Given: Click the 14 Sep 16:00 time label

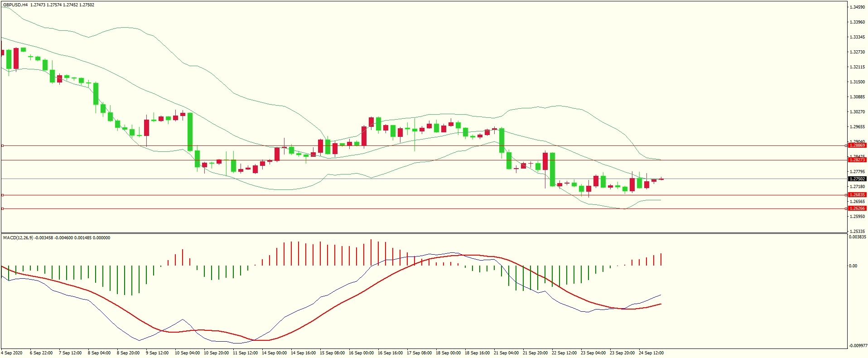Looking at the screenshot, I should (303, 353).
